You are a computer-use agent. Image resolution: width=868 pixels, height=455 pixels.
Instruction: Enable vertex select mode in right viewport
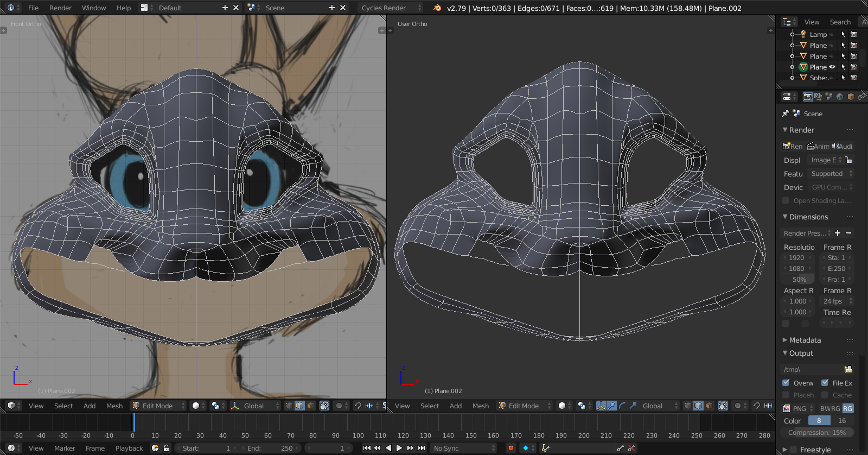tap(687, 406)
